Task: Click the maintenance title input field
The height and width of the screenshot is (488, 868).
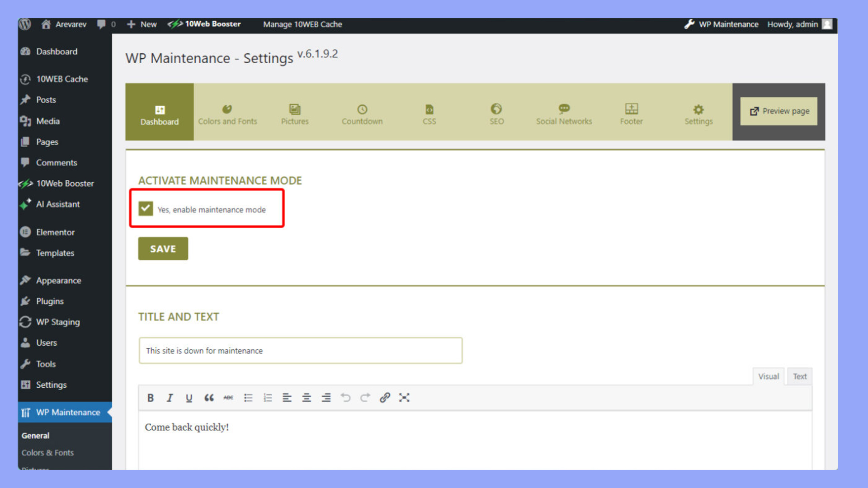Action: (300, 351)
